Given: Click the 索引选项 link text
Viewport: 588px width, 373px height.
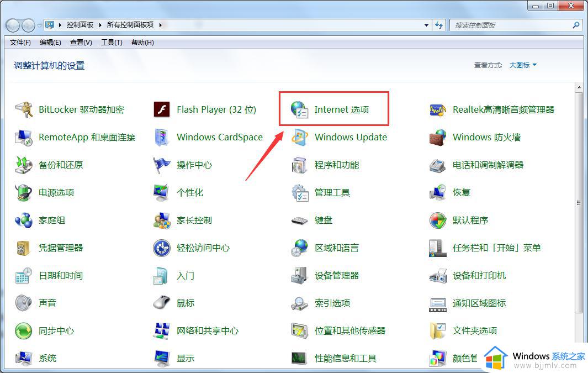Looking at the screenshot, I should point(332,303).
